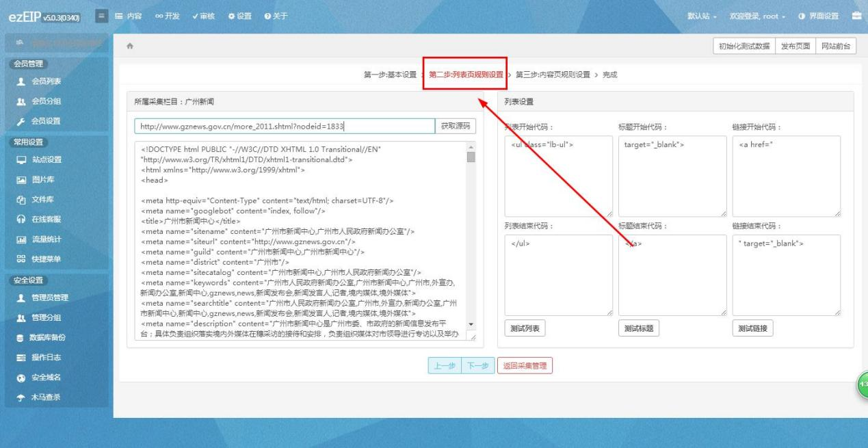The height and width of the screenshot is (448, 868).
Task: Click 初始化测试数据 button
Action: coord(744,46)
